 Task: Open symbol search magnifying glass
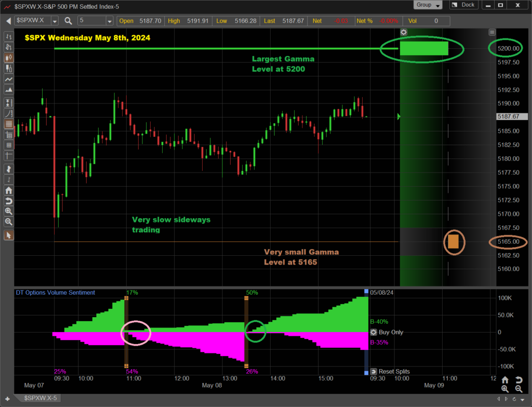point(69,21)
